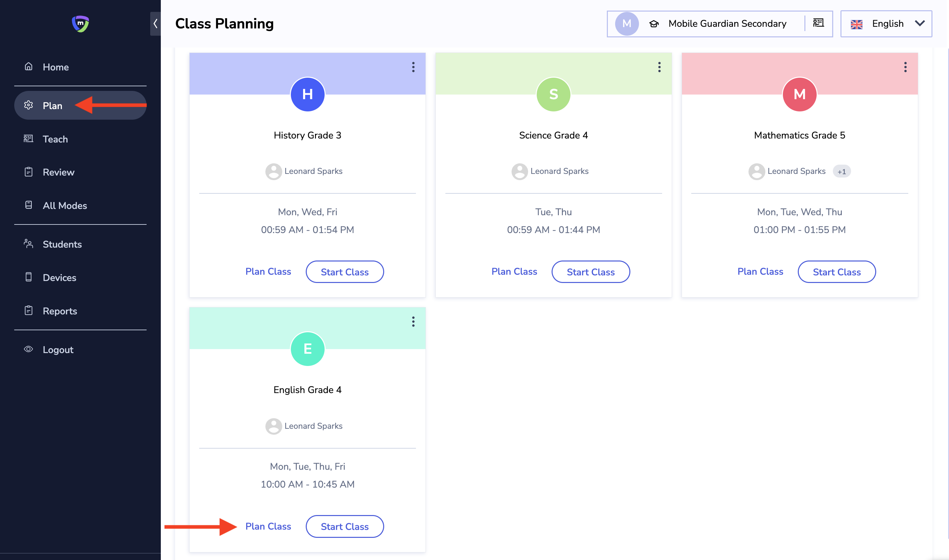The width and height of the screenshot is (949, 560).
Task: Click the Home icon in sidebar
Action: pos(29,67)
